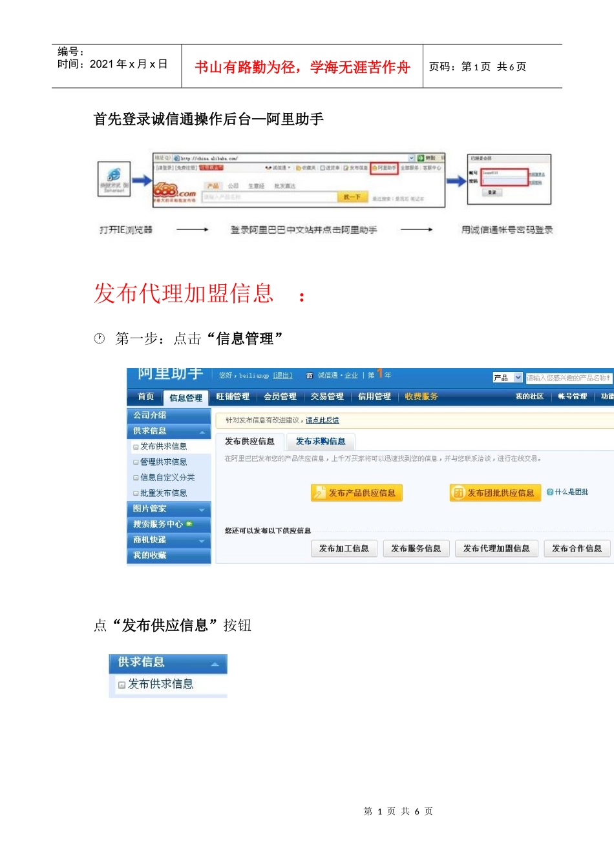Open the 收费服务 menu tab
Viewport: 614px width, 868px height.
[x=421, y=397]
